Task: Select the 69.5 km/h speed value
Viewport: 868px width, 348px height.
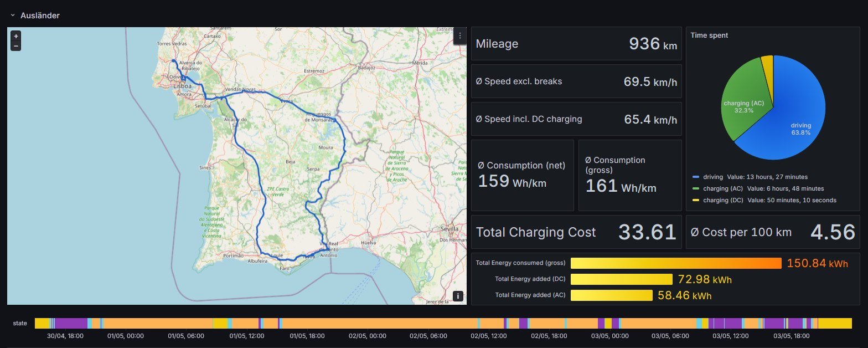Action: 650,82
